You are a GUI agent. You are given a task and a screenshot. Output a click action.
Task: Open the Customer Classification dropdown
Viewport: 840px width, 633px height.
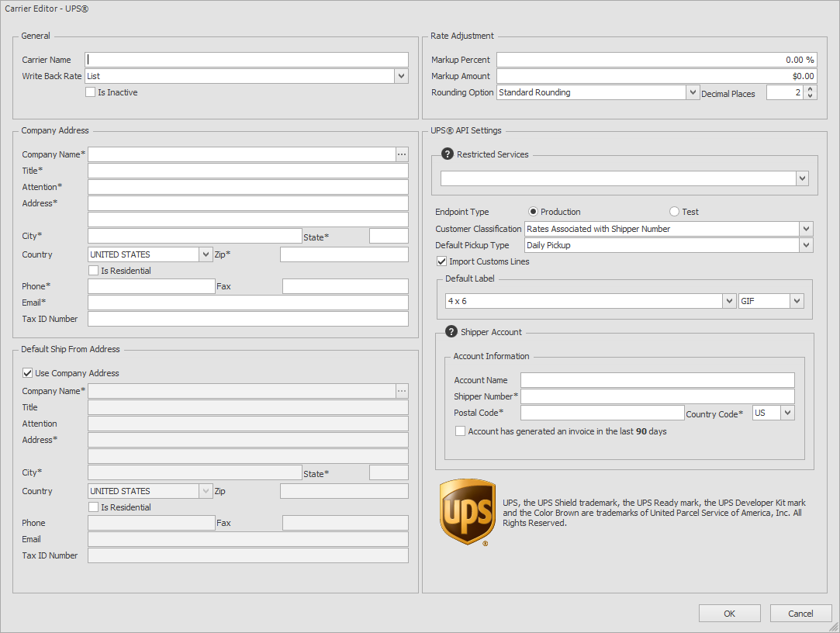pos(807,229)
